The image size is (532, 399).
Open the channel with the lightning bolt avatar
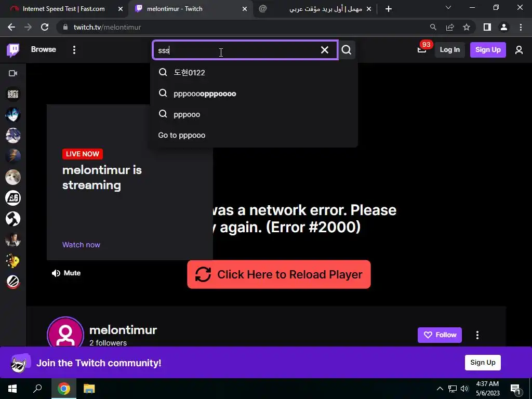click(x=13, y=156)
